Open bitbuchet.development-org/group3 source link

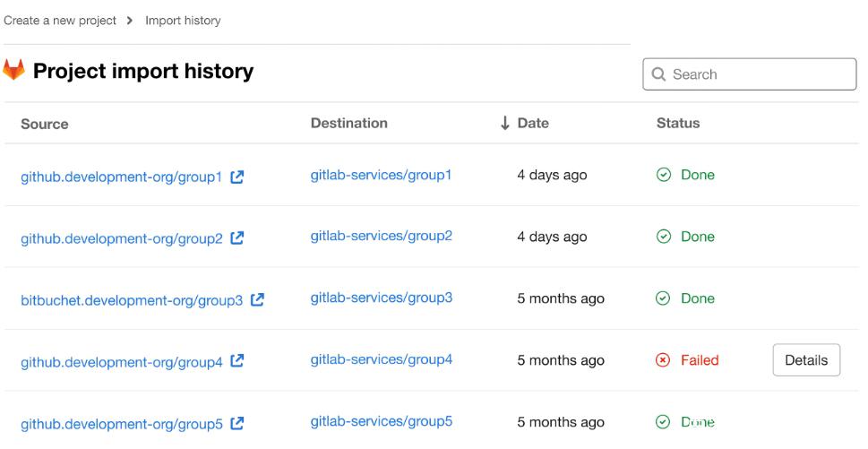point(132,300)
